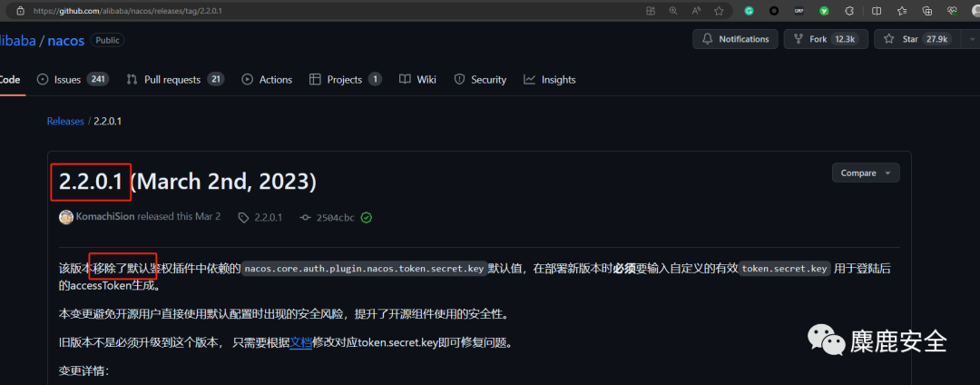Open the 2.2.0.1 tag link
The width and height of the screenshot is (980, 385).
point(260,218)
